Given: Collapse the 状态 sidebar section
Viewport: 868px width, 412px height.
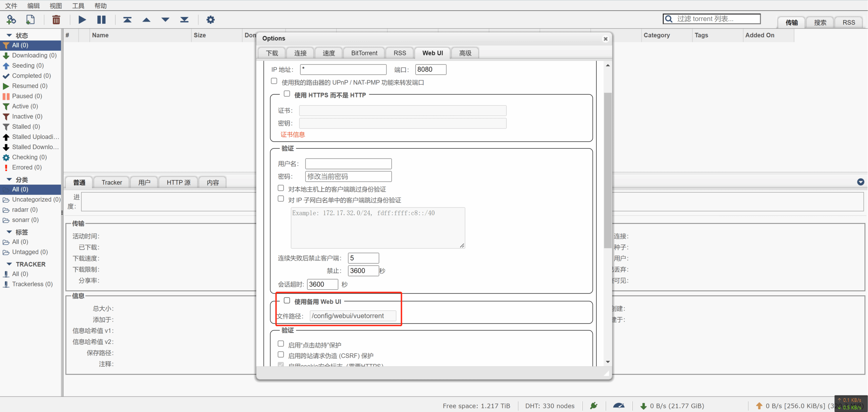Looking at the screenshot, I should pyautogui.click(x=9, y=35).
